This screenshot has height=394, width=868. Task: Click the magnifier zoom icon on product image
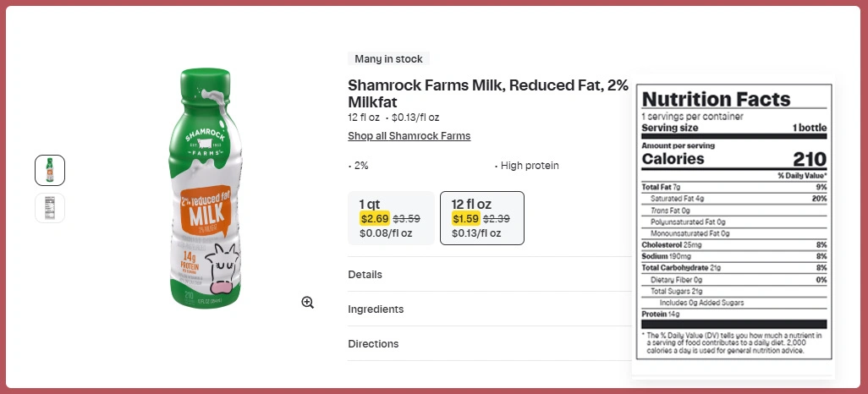pos(308,303)
